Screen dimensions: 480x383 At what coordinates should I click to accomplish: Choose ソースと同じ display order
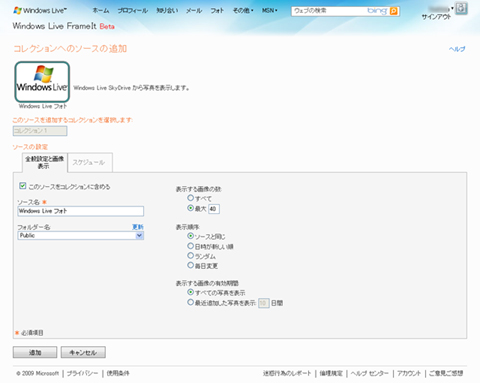tap(190, 236)
